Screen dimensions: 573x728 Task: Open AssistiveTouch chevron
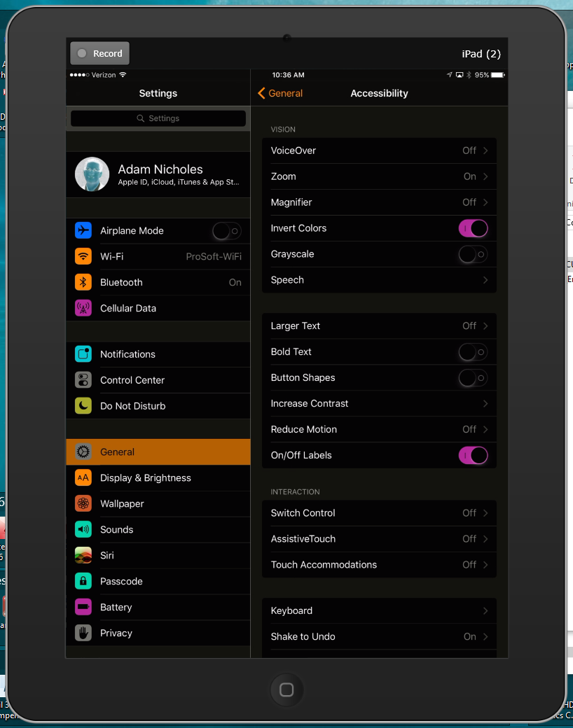[485, 538]
